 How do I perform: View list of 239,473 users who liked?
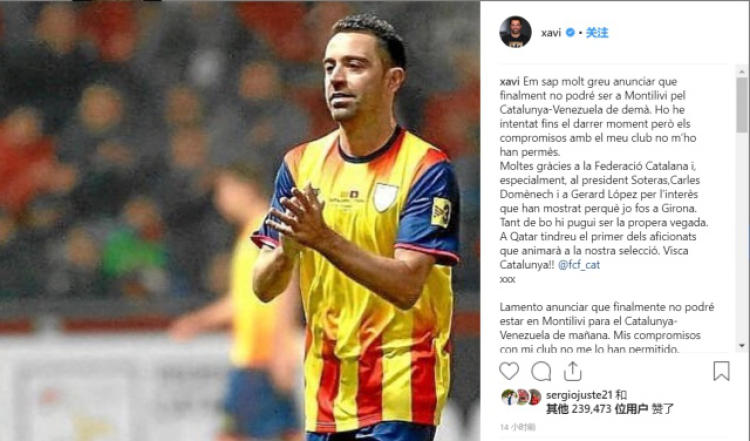597,409
